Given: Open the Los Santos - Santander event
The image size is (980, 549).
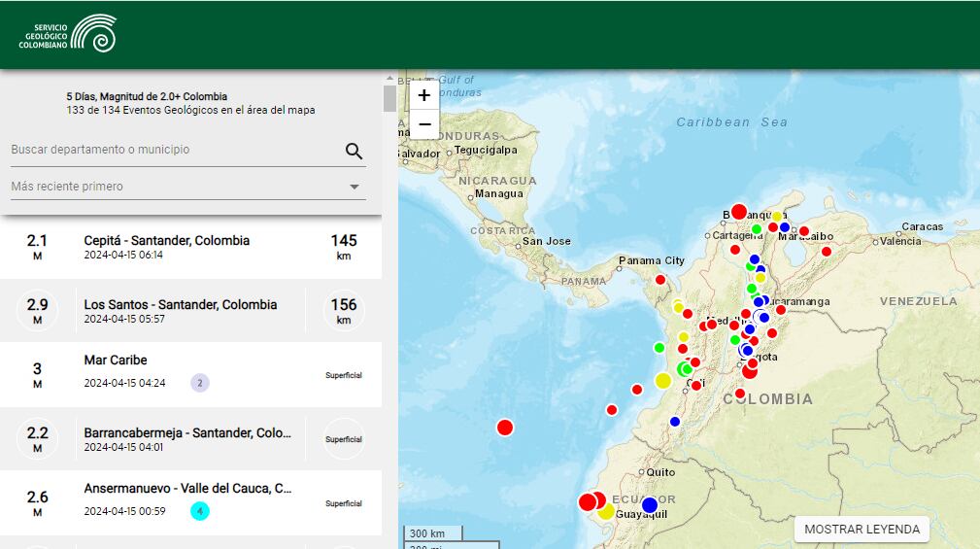Looking at the screenshot, I should tap(190, 311).
